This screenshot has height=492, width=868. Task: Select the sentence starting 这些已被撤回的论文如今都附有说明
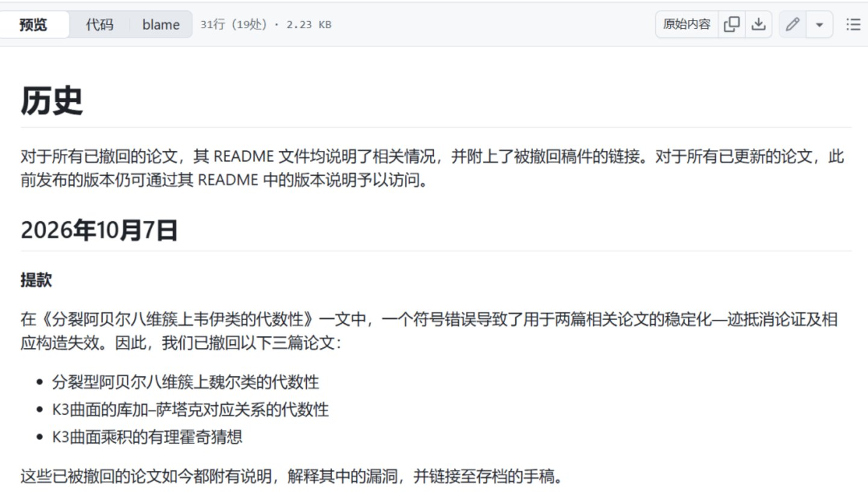pyautogui.click(x=292, y=477)
